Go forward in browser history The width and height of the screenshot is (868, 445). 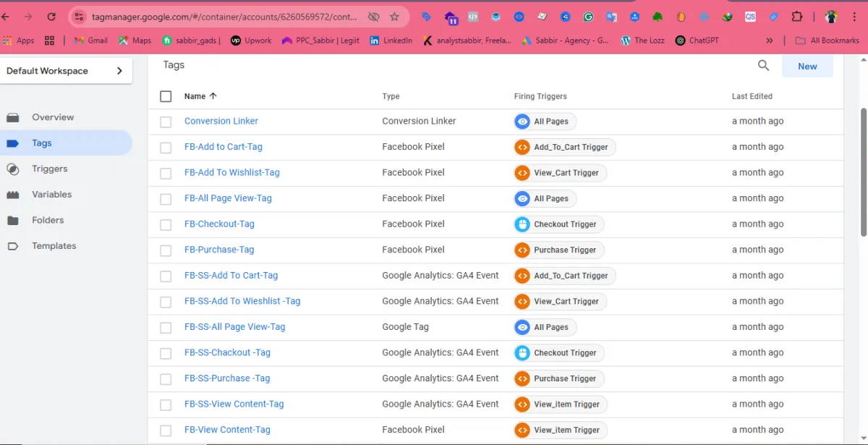click(27, 17)
